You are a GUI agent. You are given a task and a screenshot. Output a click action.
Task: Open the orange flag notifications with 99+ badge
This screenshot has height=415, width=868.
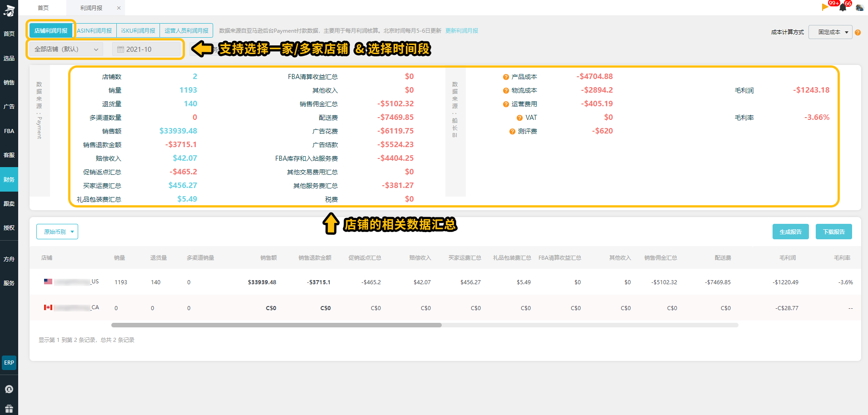coord(825,7)
